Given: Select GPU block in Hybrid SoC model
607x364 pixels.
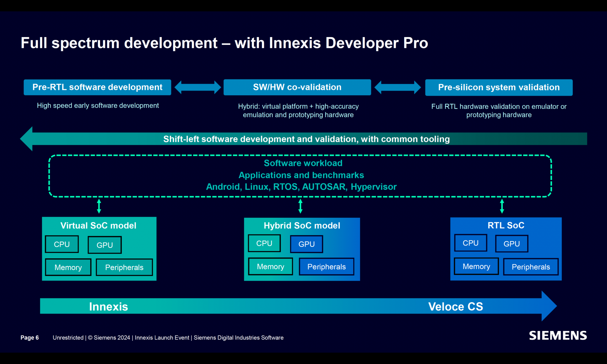Looking at the screenshot, I should point(307,244).
